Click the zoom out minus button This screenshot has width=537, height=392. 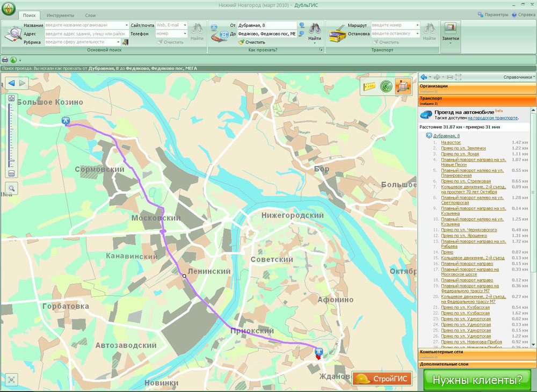pyautogui.click(x=11, y=173)
